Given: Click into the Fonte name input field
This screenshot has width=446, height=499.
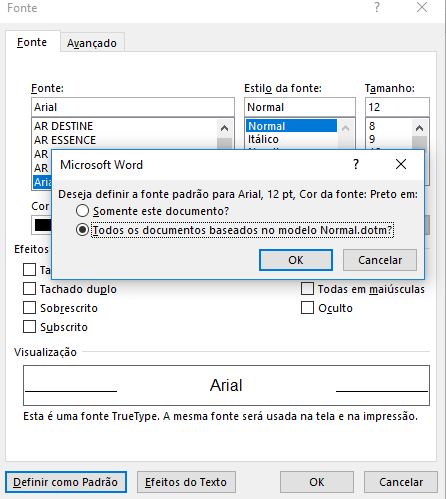Looking at the screenshot, I should (x=133, y=107).
